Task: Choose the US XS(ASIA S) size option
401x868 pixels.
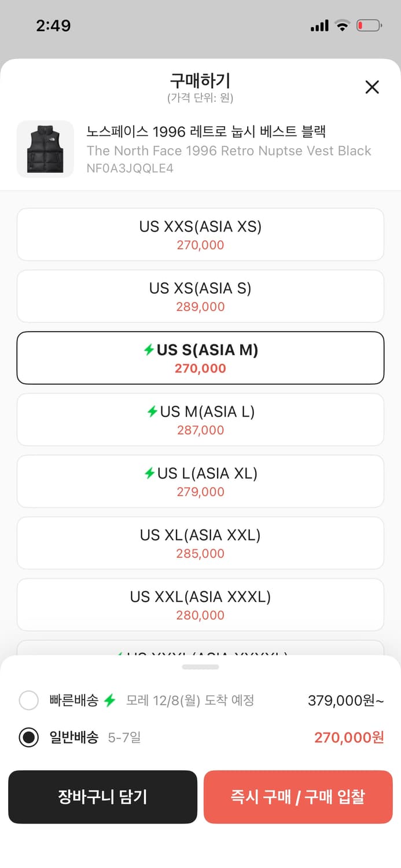Action: click(200, 296)
